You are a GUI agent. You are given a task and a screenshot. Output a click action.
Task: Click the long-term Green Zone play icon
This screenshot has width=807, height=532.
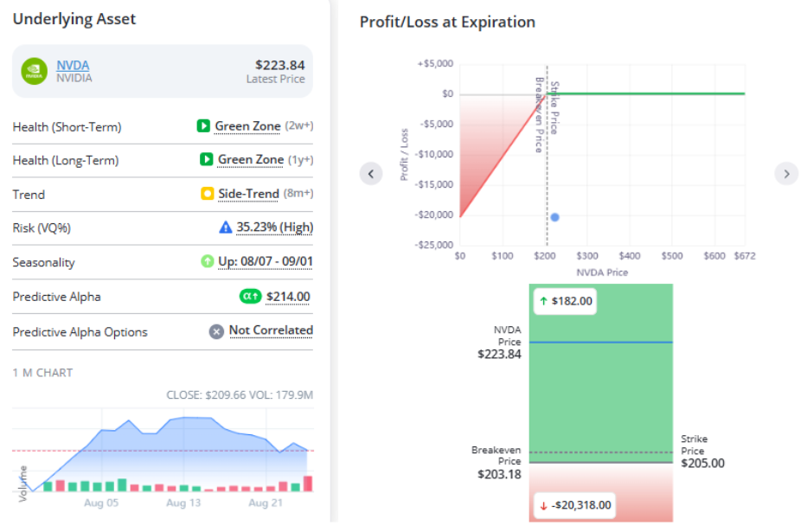(x=207, y=159)
